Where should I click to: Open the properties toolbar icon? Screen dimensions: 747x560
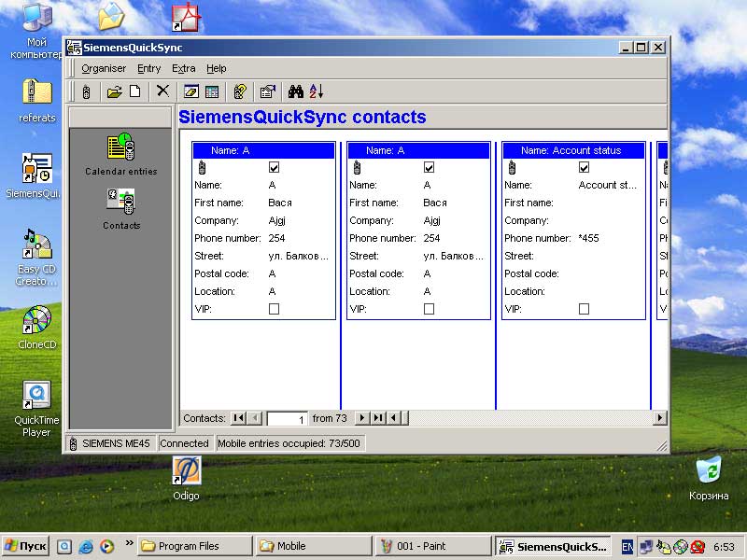coord(268,91)
